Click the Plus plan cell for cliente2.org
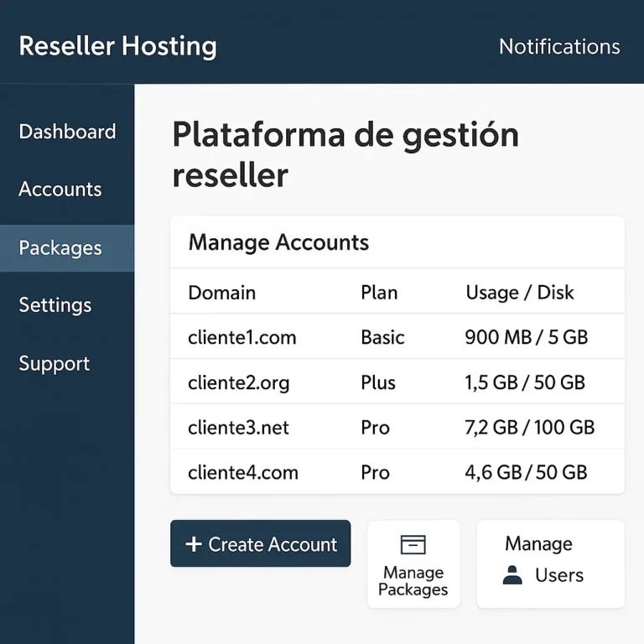 (x=378, y=383)
